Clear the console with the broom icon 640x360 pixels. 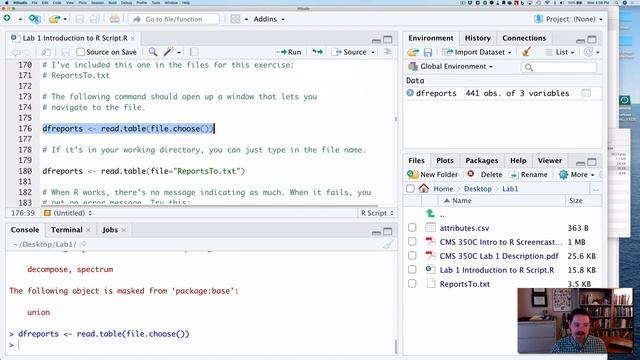[x=387, y=244]
